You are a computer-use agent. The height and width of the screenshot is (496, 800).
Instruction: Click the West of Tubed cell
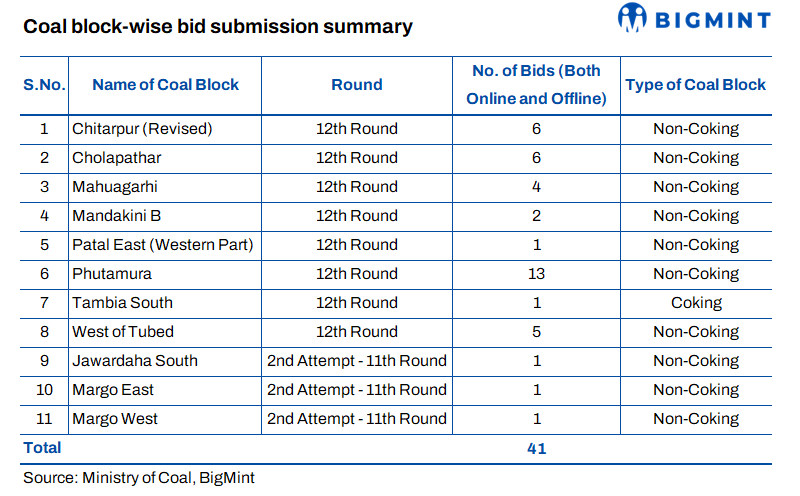tap(122, 332)
